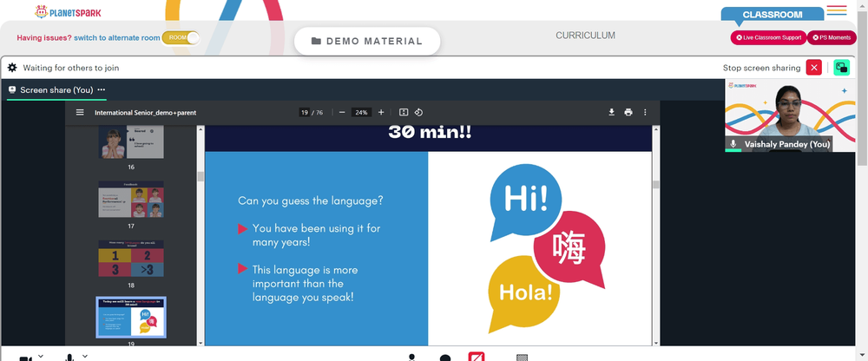Image resolution: width=868 pixels, height=361 pixels.
Task: Click Can you guess the language text
Action: pyautogui.click(x=311, y=200)
